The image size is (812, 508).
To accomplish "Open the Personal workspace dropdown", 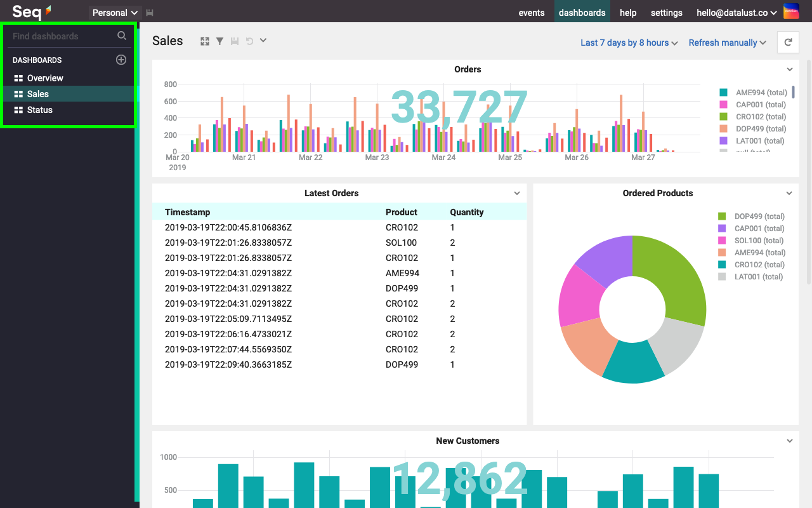I will pyautogui.click(x=115, y=13).
